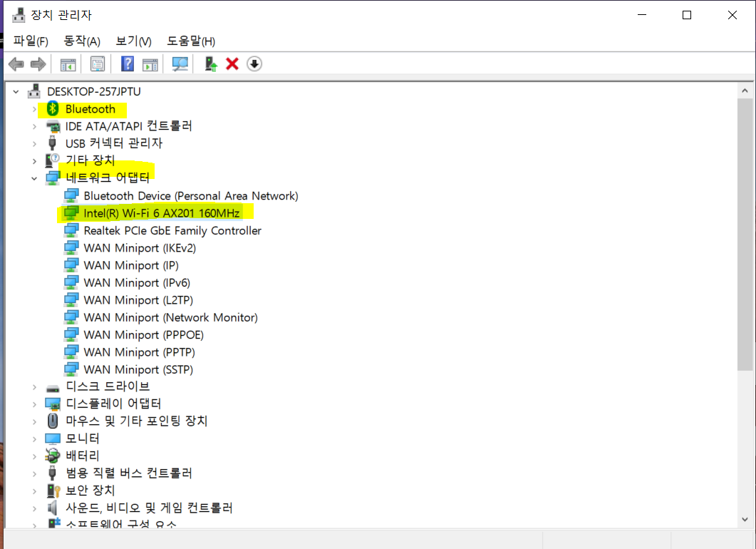
Task: Select WAN Miniport (SSTP)
Action: tap(138, 369)
